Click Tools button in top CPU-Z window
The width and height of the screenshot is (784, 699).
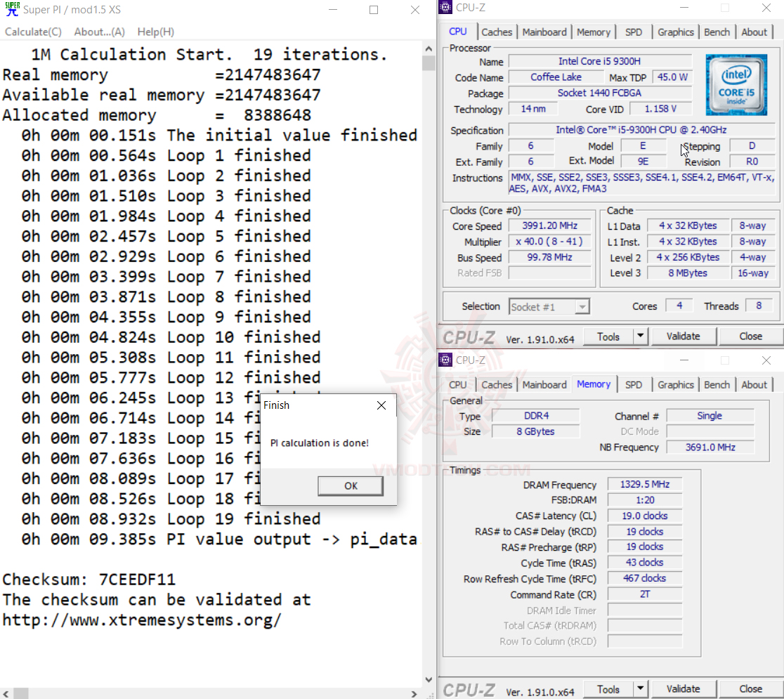point(608,337)
